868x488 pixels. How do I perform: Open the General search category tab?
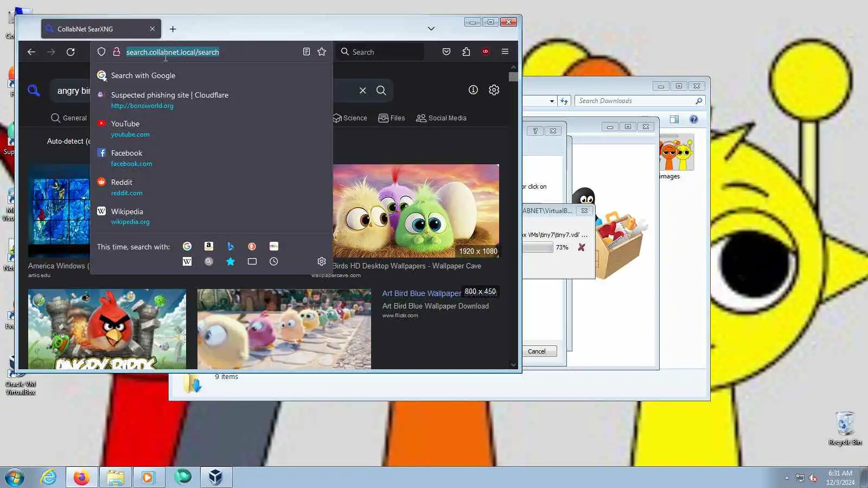69,118
